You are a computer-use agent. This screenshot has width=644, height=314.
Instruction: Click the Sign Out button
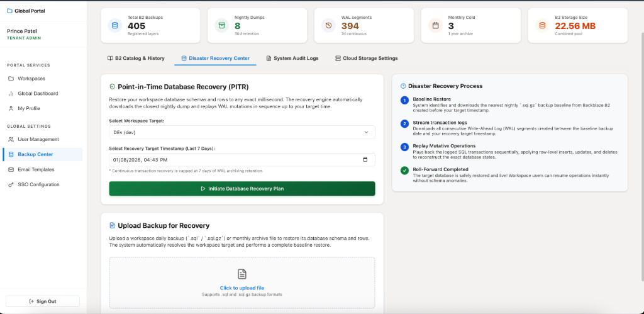coord(43,301)
